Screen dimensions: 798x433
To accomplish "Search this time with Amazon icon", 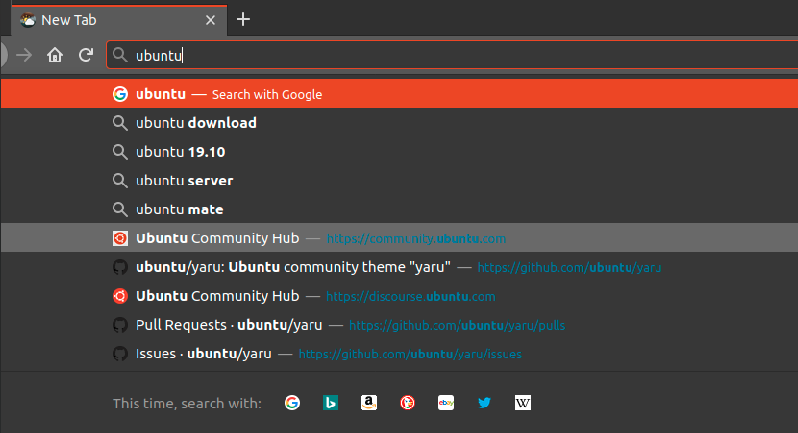I will 369,402.
